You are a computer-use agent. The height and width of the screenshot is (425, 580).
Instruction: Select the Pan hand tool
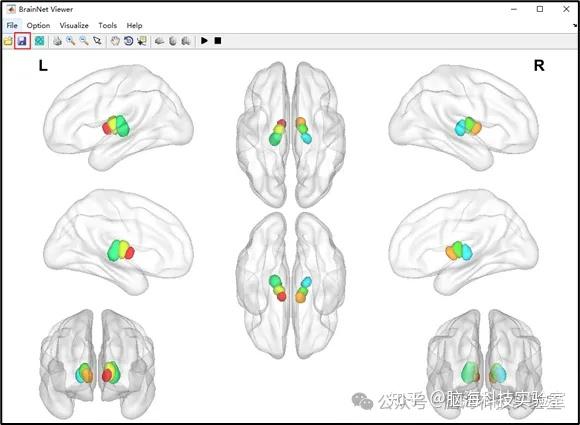[x=115, y=41]
